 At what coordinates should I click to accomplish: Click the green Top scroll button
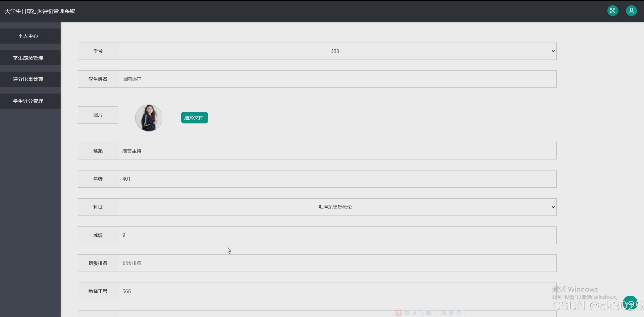(630, 303)
